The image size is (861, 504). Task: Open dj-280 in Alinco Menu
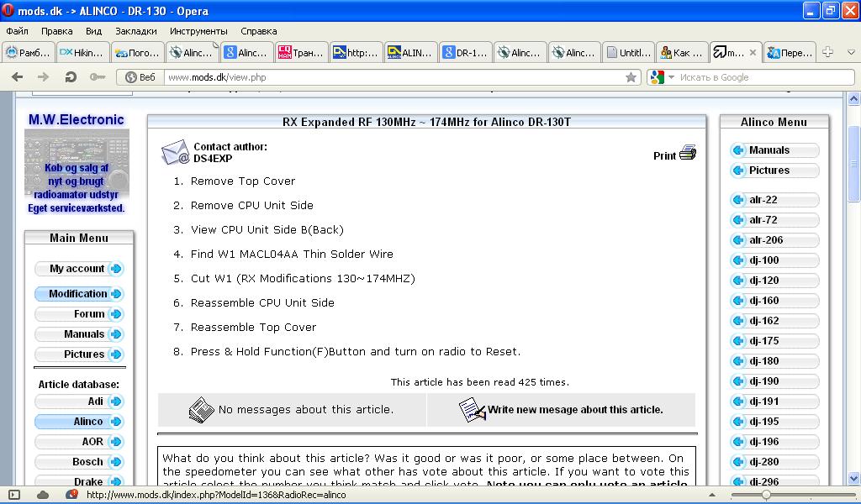[774, 462]
